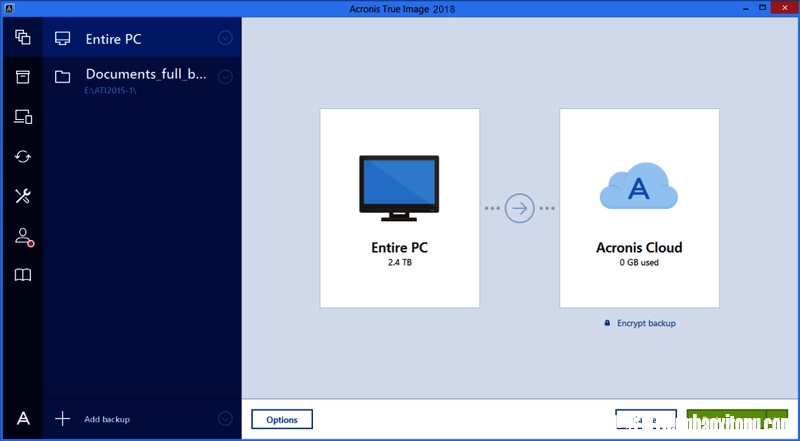The height and width of the screenshot is (441, 800).
Task: Click the arrow circle between source and destination
Action: point(519,208)
